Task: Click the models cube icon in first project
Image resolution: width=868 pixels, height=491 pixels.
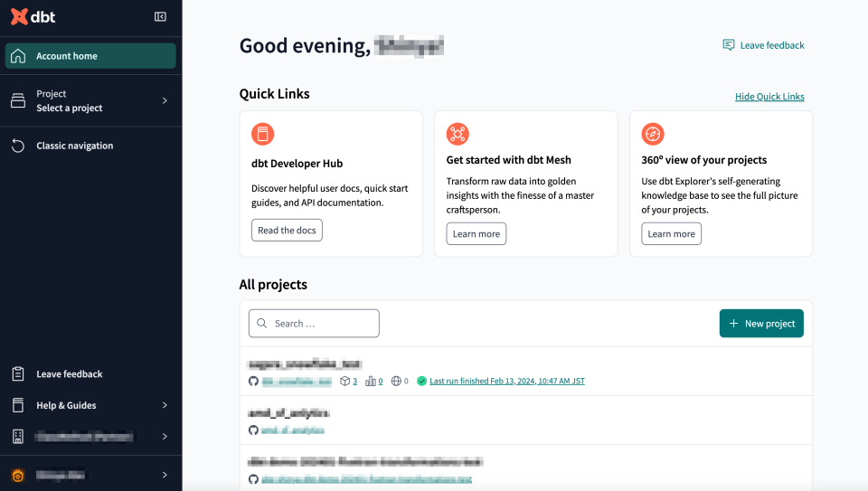Action: (344, 382)
